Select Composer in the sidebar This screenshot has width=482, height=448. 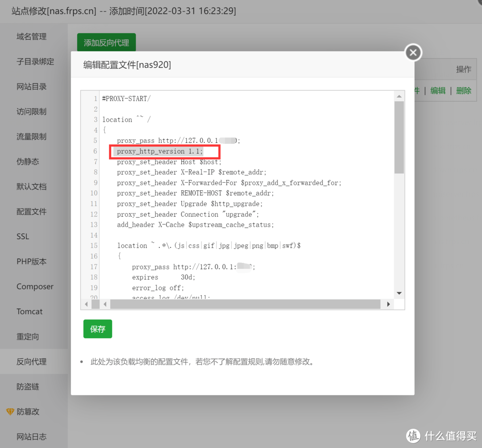[35, 286]
